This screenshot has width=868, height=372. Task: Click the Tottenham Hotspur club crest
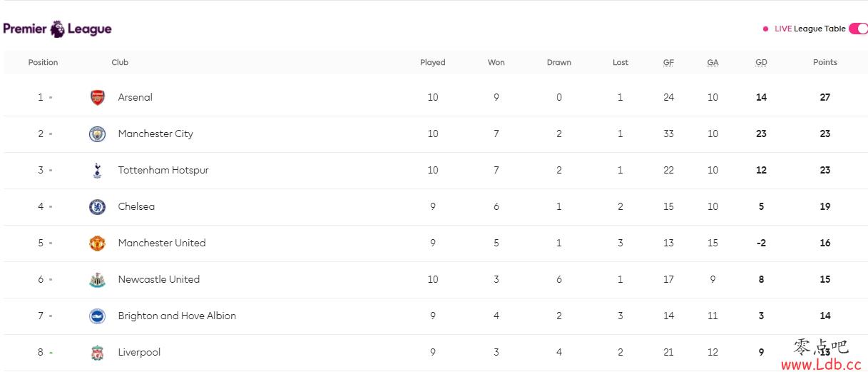[97, 171]
